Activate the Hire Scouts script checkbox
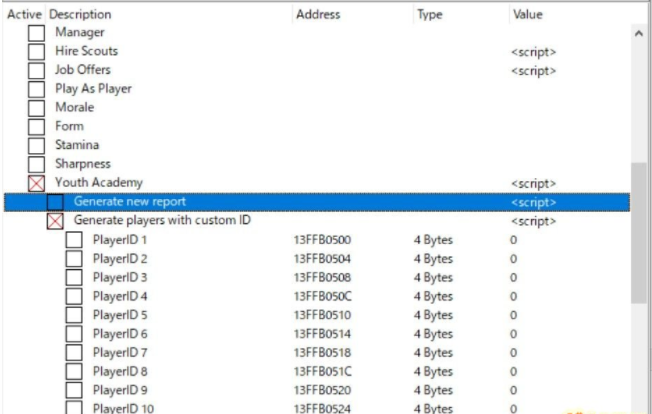The image size is (652, 414). 36,52
